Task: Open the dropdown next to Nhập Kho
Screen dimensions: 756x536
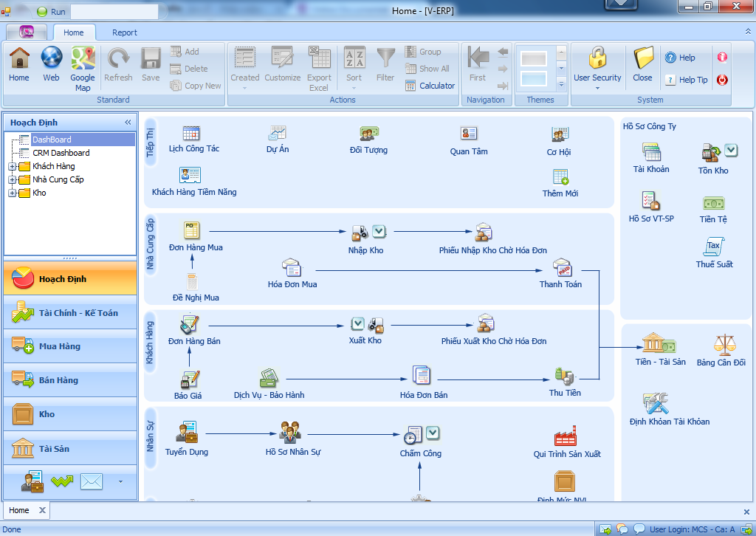Action: click(379, 231)
